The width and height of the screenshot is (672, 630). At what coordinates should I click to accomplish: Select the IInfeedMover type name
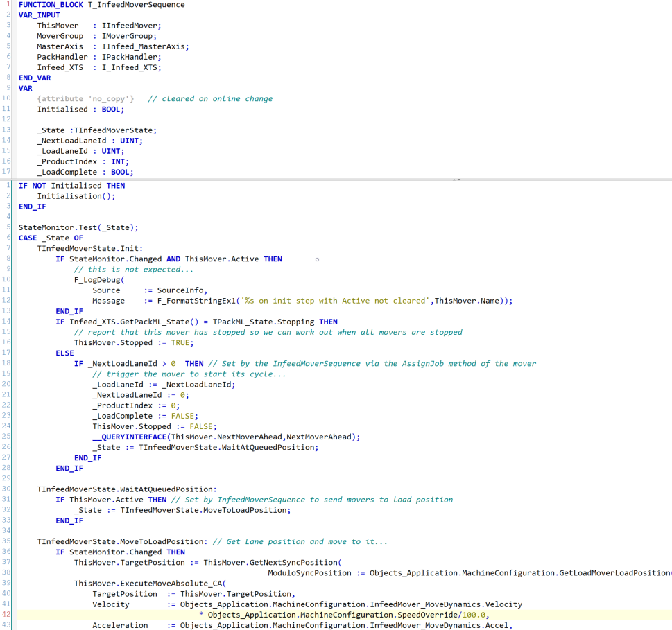click(131, 26)
